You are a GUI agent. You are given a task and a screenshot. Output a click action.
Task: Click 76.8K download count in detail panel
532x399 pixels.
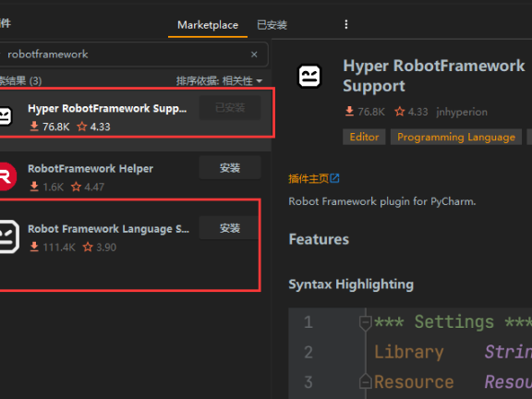click(x=365, y=112)
